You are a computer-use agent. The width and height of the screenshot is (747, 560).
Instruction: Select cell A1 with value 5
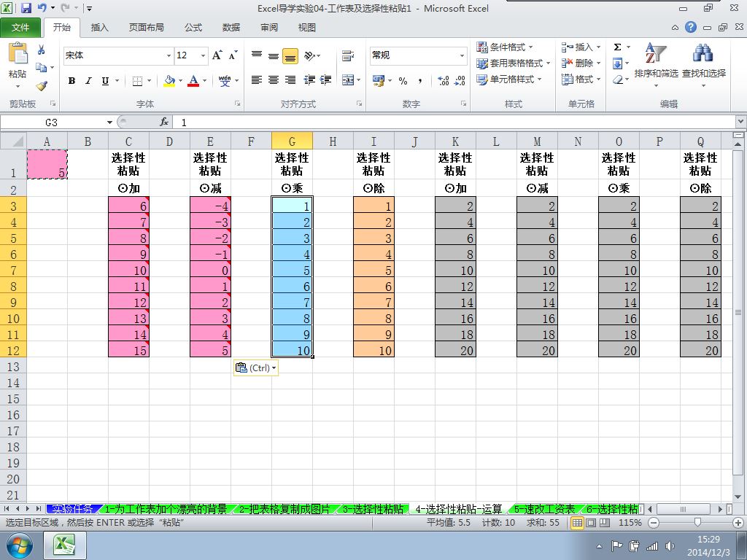[47, 164]
